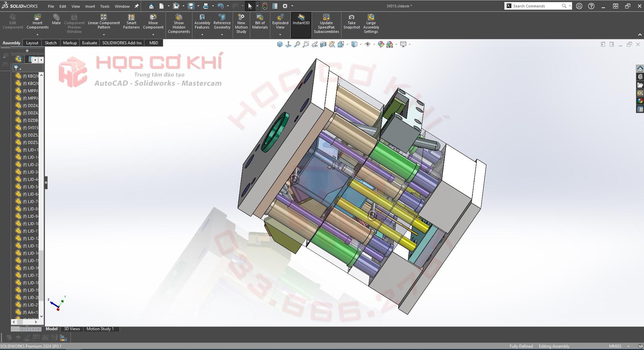Select the Move Component tool
The height and width of the screenshot is (350, 644).
(153, 22)
